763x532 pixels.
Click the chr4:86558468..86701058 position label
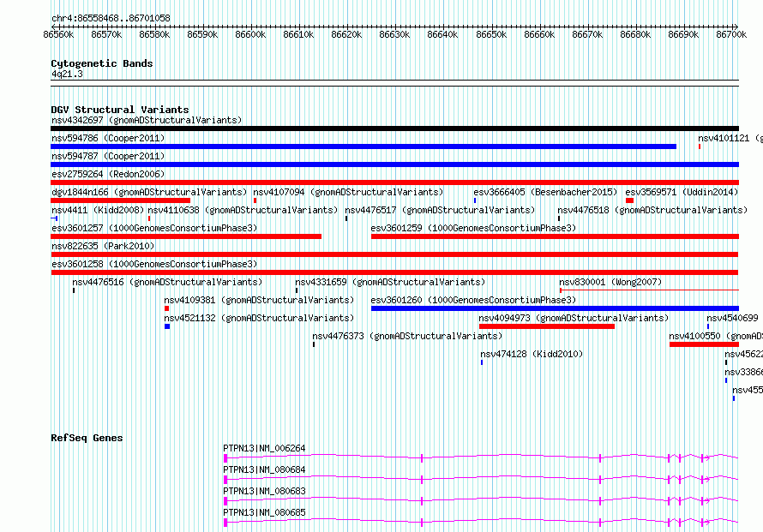tap(111, 18)
